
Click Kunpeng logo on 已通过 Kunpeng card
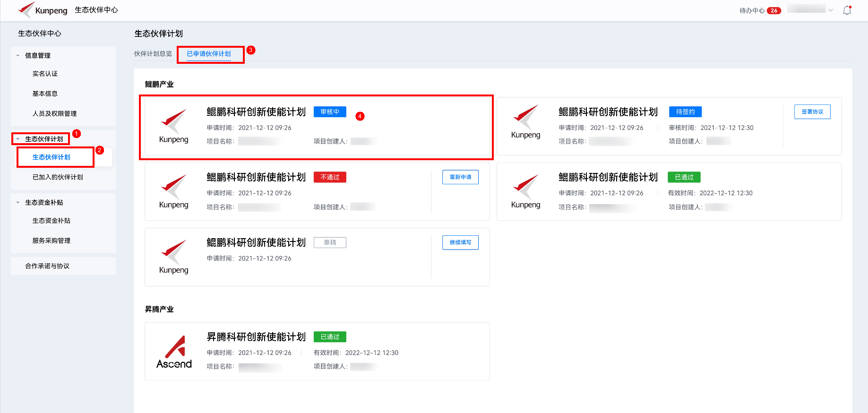[525, 191]
